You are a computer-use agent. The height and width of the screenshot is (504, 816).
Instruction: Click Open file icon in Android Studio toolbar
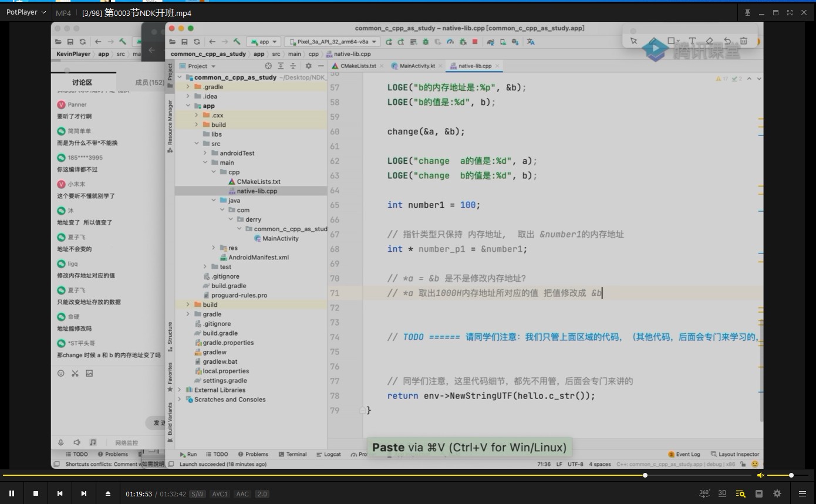point(172,42)
